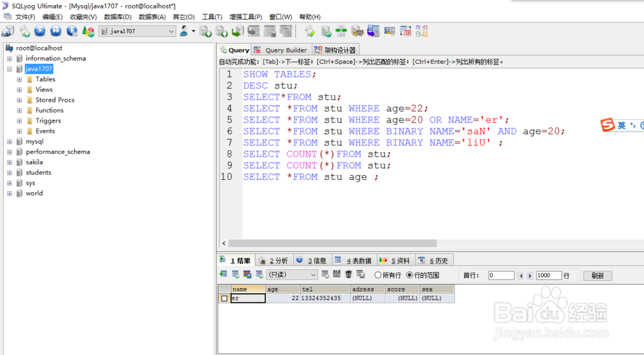Click the delete row trash icon

coord(348,274)
